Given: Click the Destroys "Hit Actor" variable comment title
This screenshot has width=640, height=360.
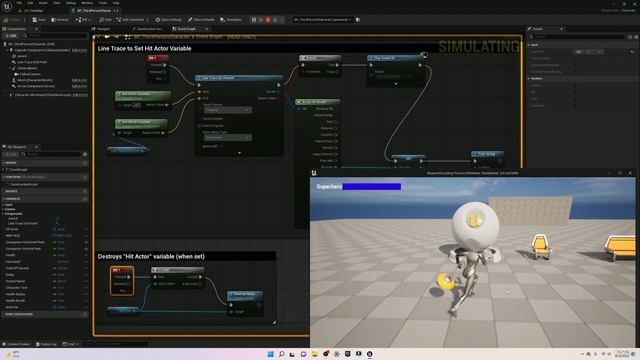Looking at the screenshot, I should tap(151, 256).
